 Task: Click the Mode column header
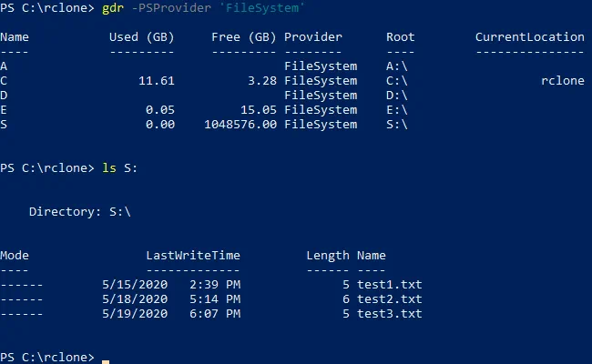point(15,256)
